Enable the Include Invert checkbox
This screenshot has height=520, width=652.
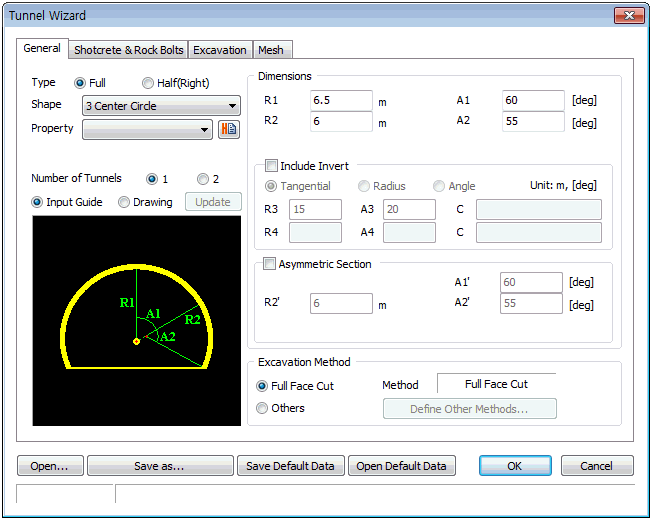272,166
